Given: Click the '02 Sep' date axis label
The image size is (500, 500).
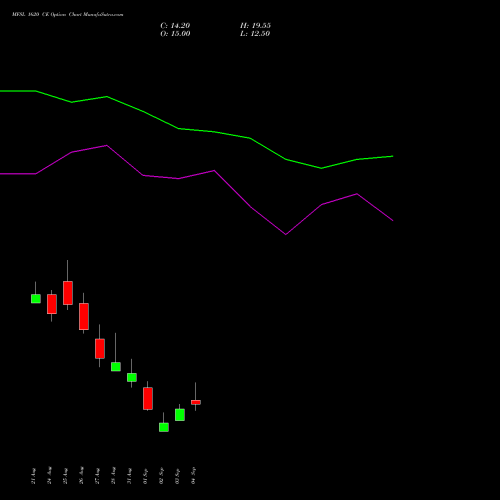Looking at the screenshot, I should point(161,476).
